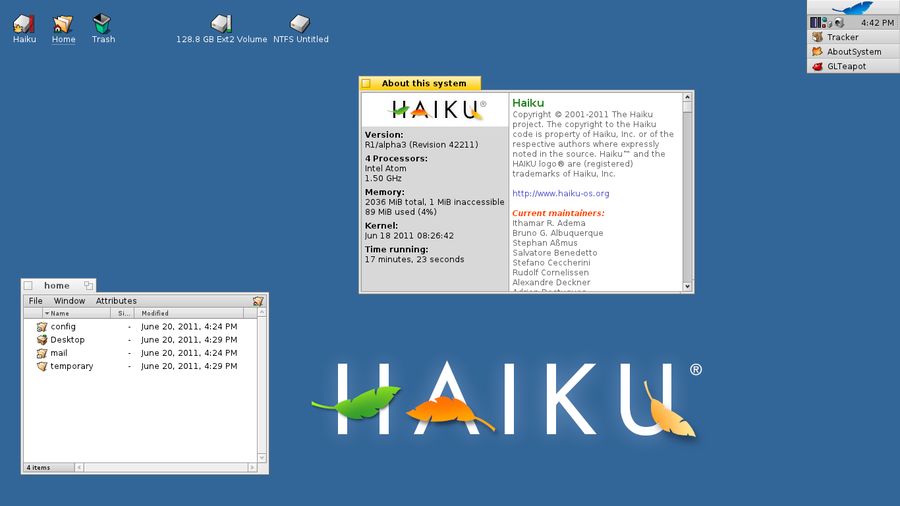Open the File menu in home window
This screenshot has width=900, height=506.
click(36, 301)
